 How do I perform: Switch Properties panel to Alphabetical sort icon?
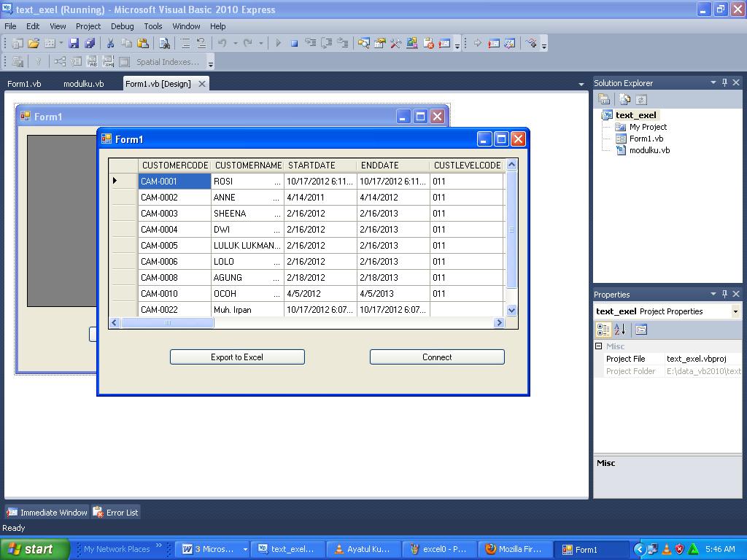tap(620, 329)
